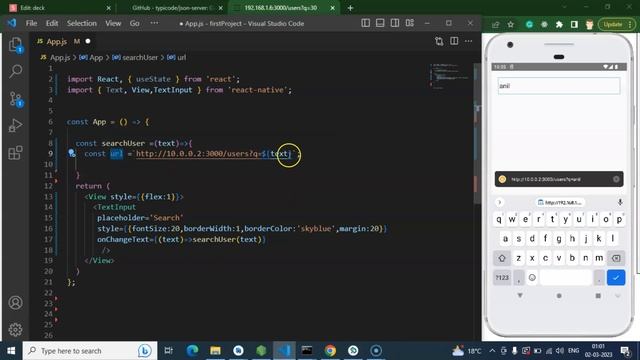Image resolution: width=640 pixels, height=360 pixels.
Task: Click the http://10.0.0.2:3000 URL string in code
Action: (214, 153)
